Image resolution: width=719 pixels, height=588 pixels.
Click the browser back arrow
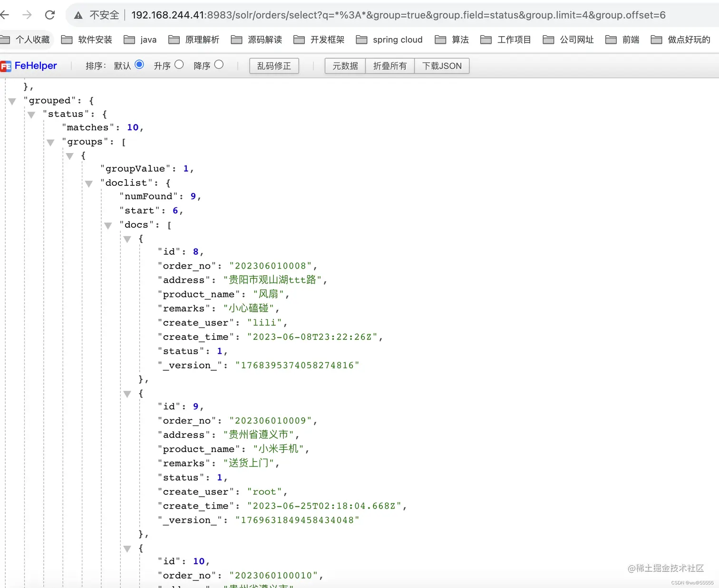4,15
